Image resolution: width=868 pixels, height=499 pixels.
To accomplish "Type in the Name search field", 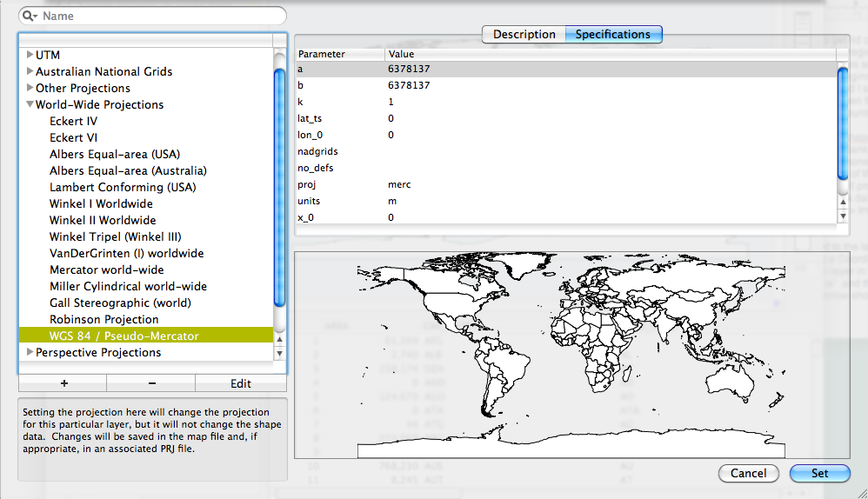I will [161, 16].
